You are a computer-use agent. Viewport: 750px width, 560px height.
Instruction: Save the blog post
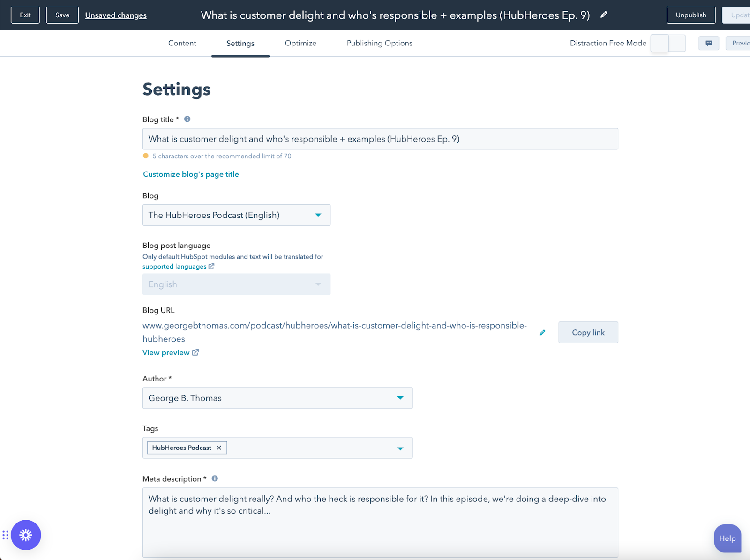(x=62, y=15)
